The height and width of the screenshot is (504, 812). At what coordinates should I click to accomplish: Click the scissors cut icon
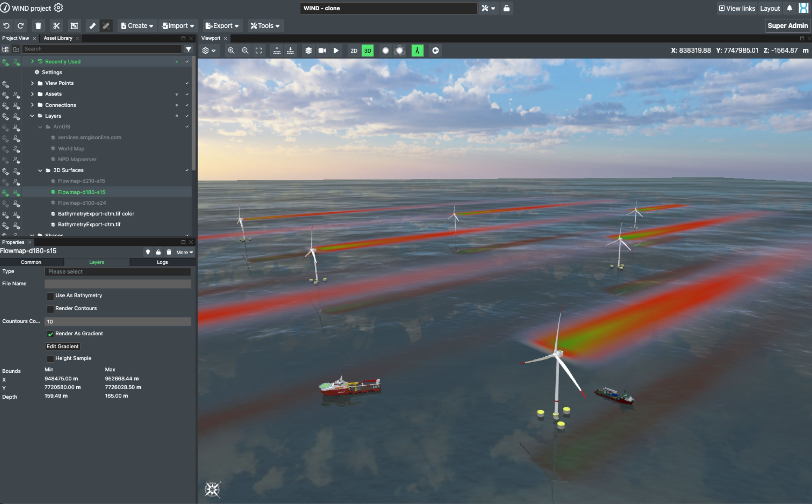pos(56,26)
